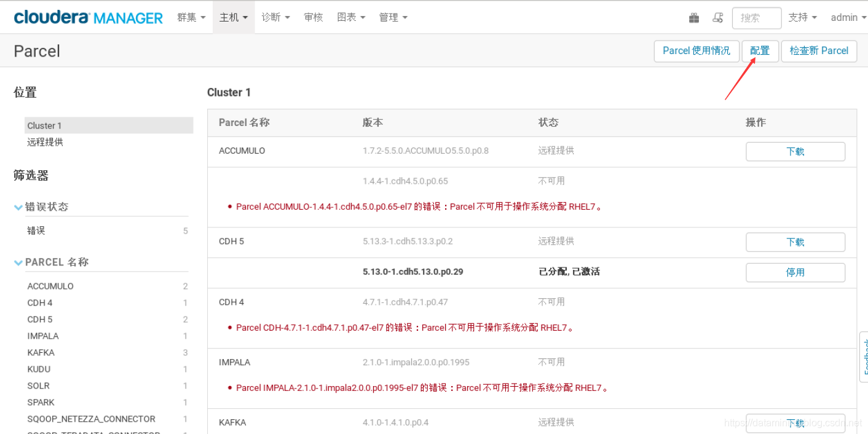Open the parcel gift-box icon in the header
Screen dimensions: 868x434
pos(694,18)
